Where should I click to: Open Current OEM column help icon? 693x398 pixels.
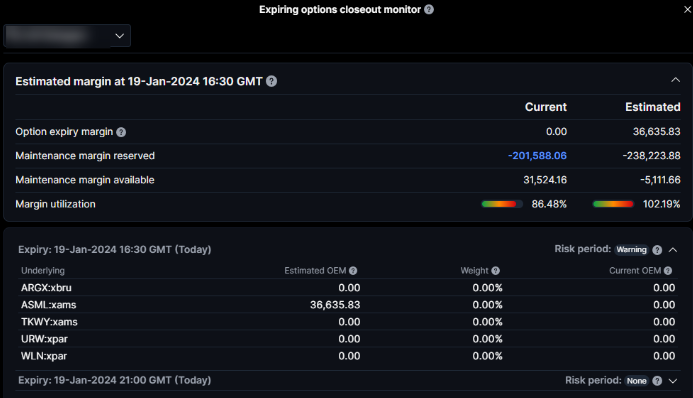pos(668,271)
